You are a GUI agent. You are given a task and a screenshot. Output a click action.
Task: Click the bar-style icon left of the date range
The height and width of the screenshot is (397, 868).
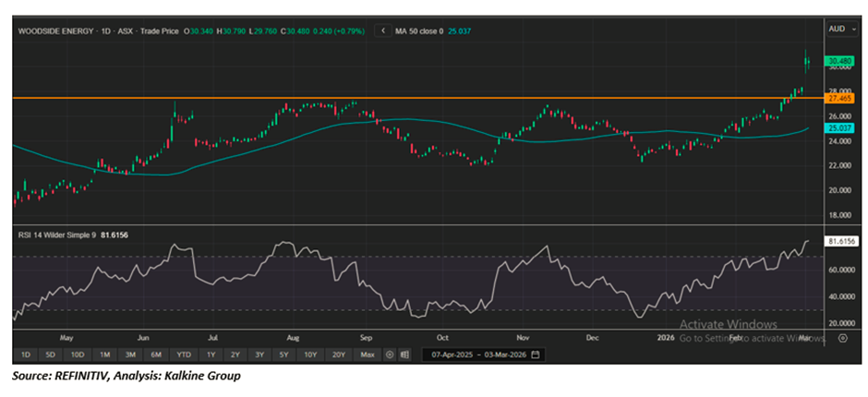(x=405, y=355)
